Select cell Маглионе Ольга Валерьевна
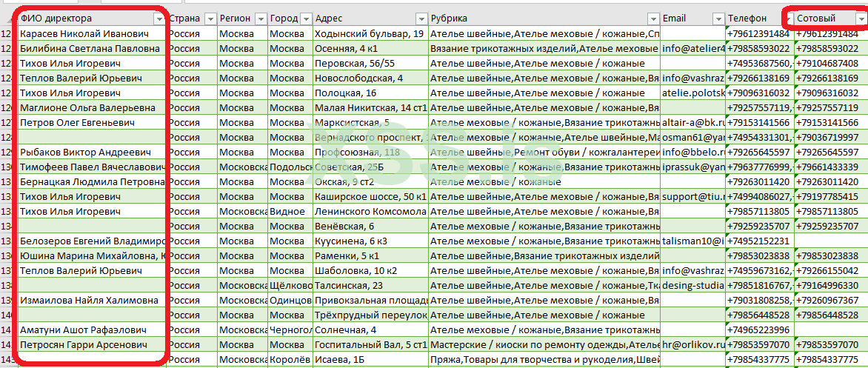 point(93,107)
